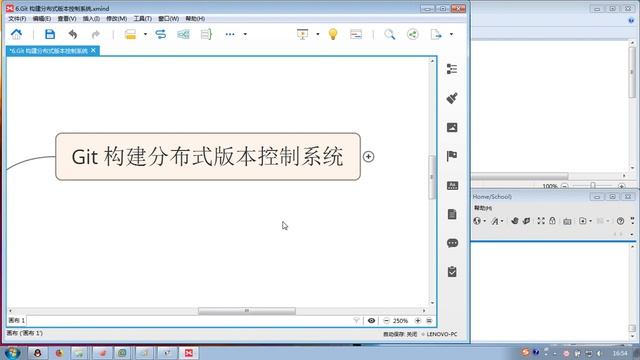Click the filter funnel icon in the sheet bar
The image size is (640, 360).
[x=356, y=321]
